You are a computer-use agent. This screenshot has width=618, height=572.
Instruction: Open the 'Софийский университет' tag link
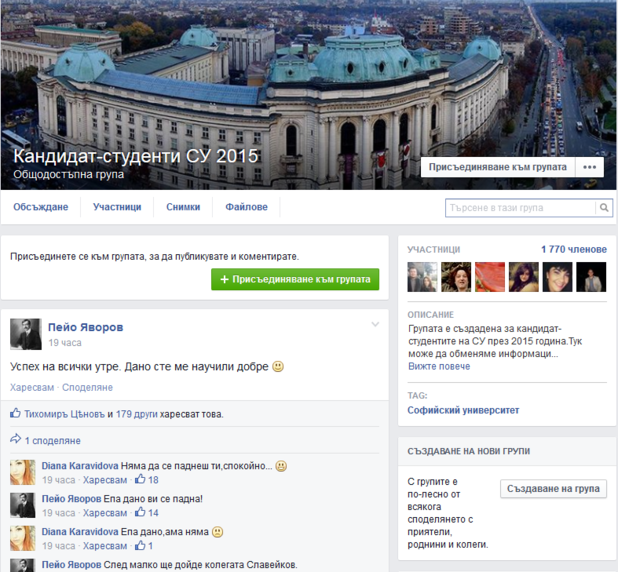click(x=463, y=410)
